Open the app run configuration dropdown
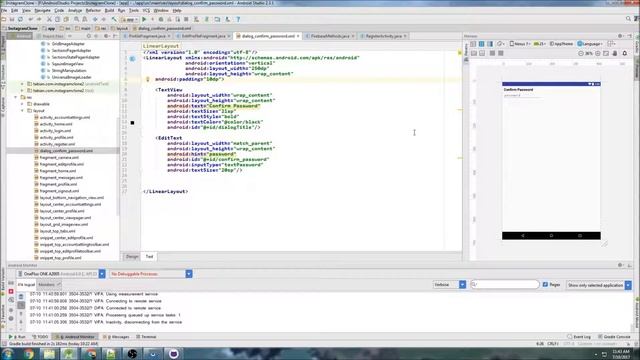Viewport: 640px width, 360px height. coord(129,19)
